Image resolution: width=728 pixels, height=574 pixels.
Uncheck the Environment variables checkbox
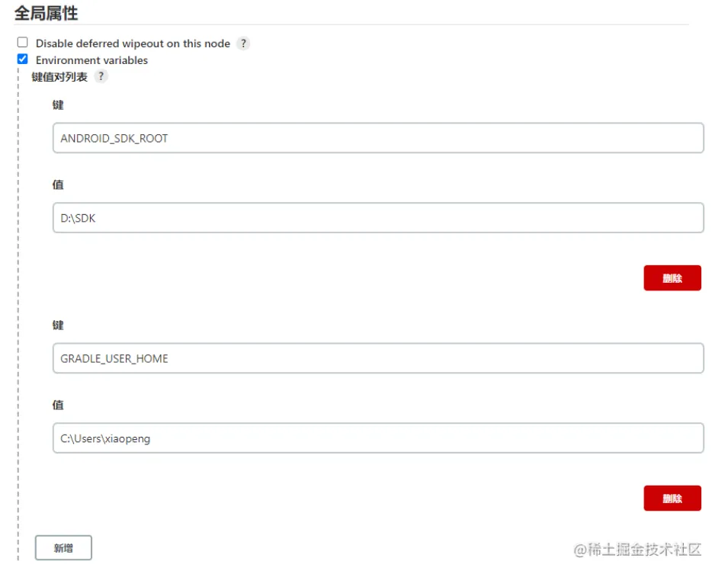point(23,59)
